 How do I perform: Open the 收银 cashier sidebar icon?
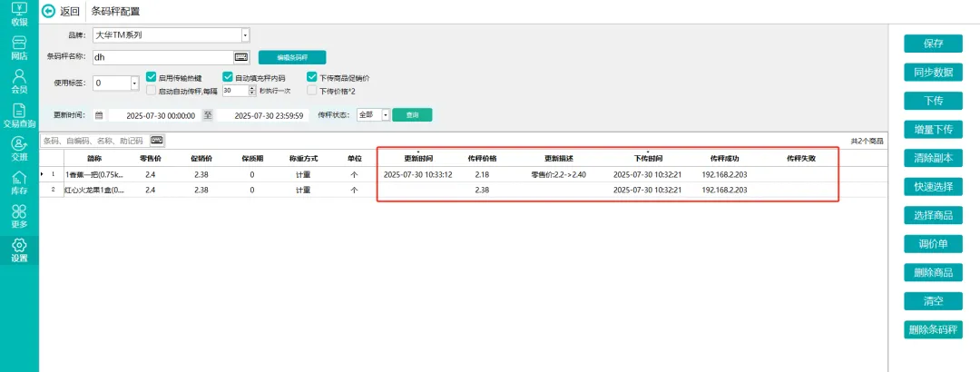tap(19, 13)
